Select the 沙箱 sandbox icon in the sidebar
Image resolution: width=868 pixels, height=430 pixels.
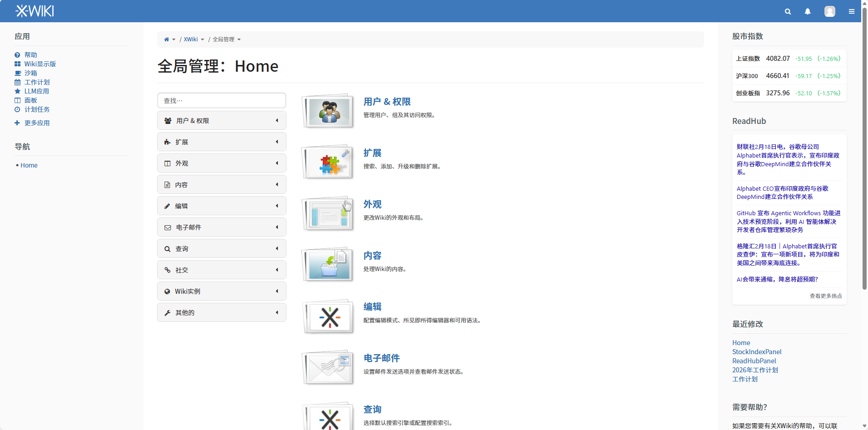click(x=17, y=73)
